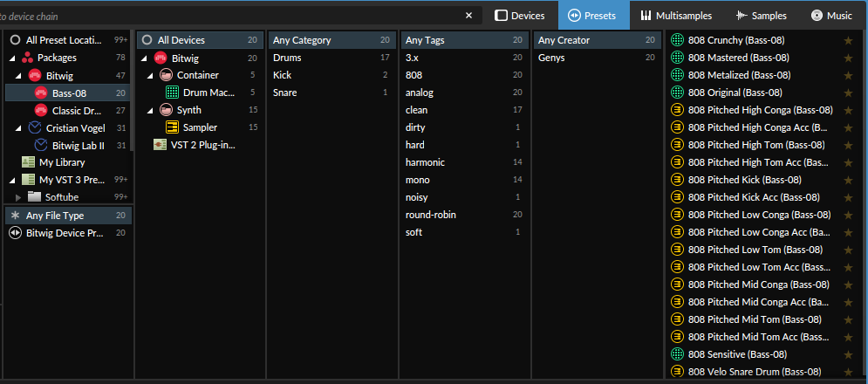Screen dimensions: 868x384
Task: Click the 808 Crunchy preset icon
Action: pyautogui.click(x=678, y=40)
